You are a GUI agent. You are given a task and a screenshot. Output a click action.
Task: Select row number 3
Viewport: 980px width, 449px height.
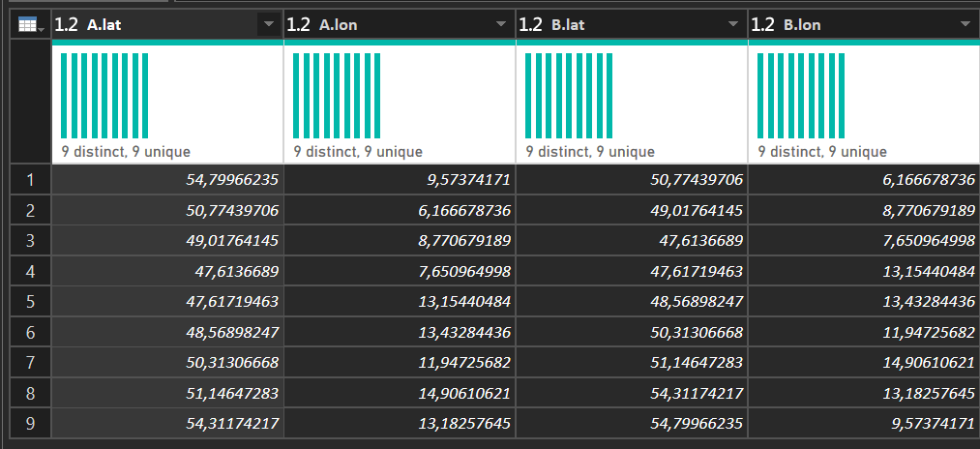[30, 241]
